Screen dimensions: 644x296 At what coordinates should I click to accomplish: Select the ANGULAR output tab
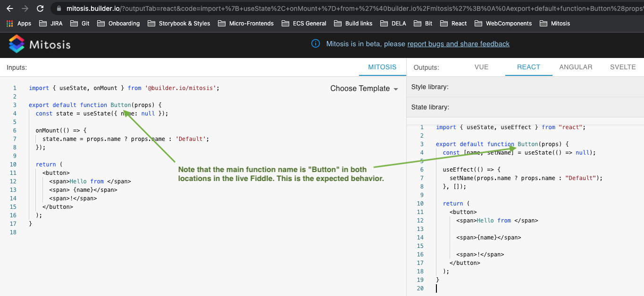click(576, 67)
